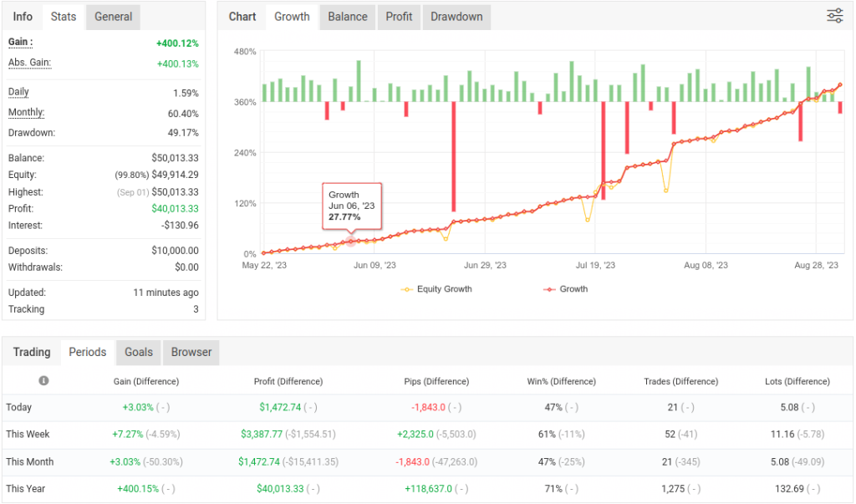The image size is (856, 504).
Task: Click the Growth Jun 06 tooltip
Action: point(352,206)
